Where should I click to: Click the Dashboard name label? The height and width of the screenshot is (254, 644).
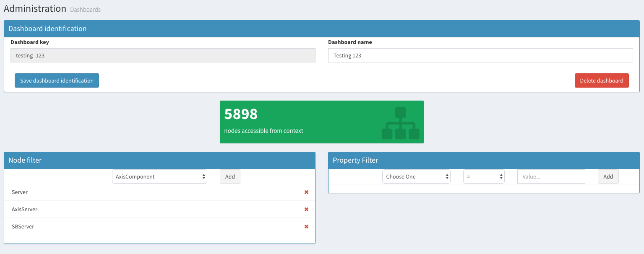tap(350, 42)
